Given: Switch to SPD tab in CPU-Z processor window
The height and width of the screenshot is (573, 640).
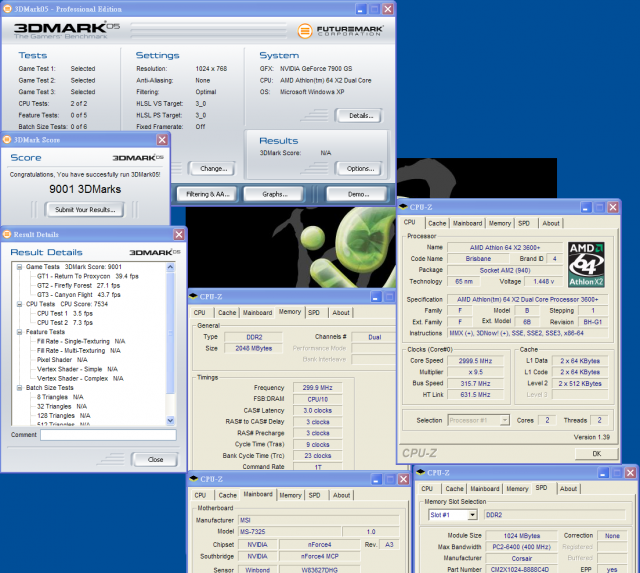Looking at the screenshot, I should click(x=524, y=223).
